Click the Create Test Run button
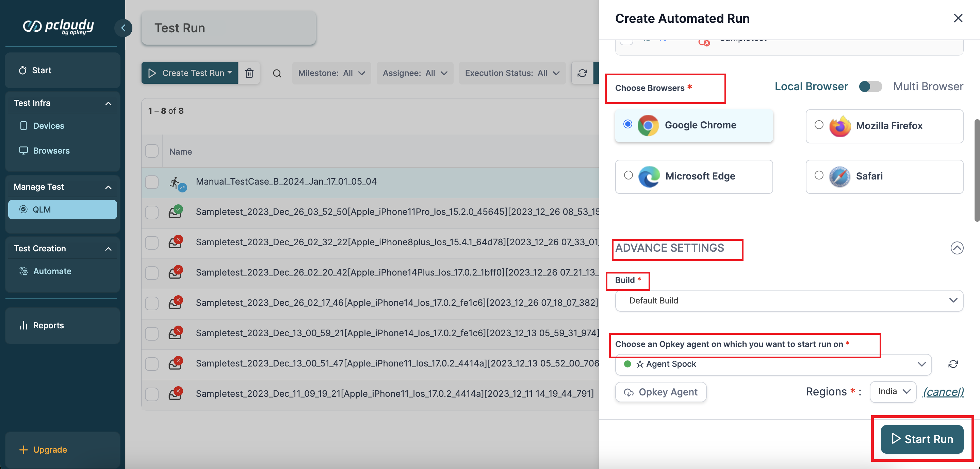The height and width of the screenshot is (469, 980). click(190, 73)
